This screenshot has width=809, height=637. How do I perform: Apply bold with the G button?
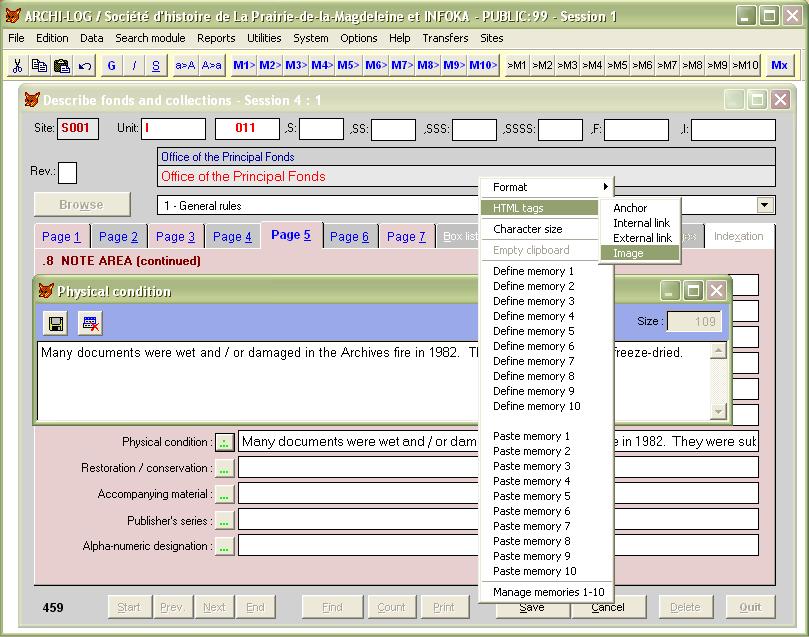(x=111, y=66)
